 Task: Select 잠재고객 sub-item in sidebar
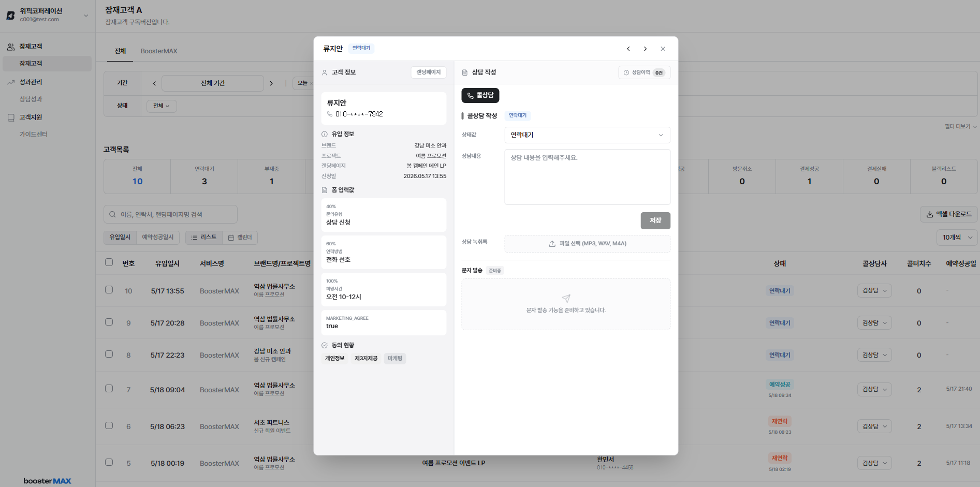click(x=48, y=64)
